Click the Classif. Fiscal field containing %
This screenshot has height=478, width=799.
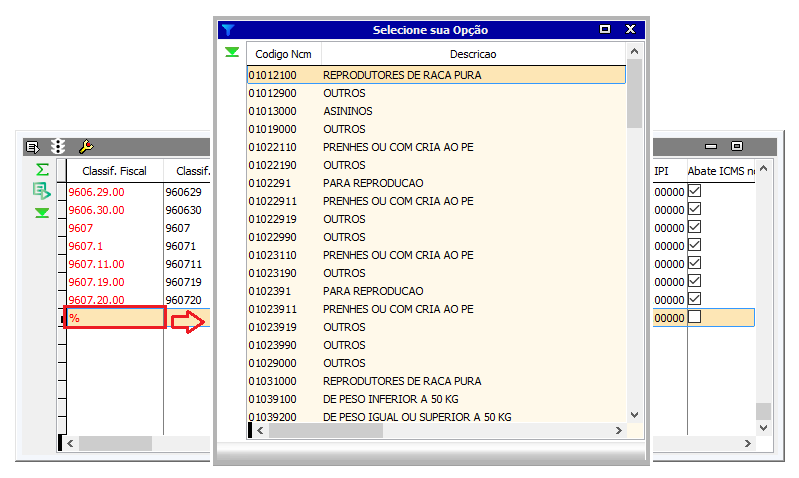click(x=115, y=318)
